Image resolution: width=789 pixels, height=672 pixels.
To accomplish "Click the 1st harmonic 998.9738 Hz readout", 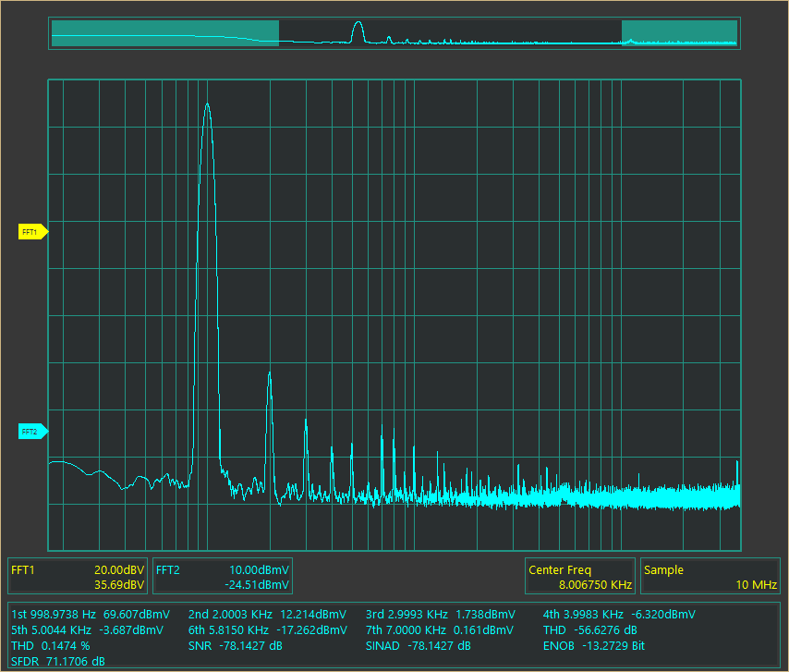I will tap(91, 614).
